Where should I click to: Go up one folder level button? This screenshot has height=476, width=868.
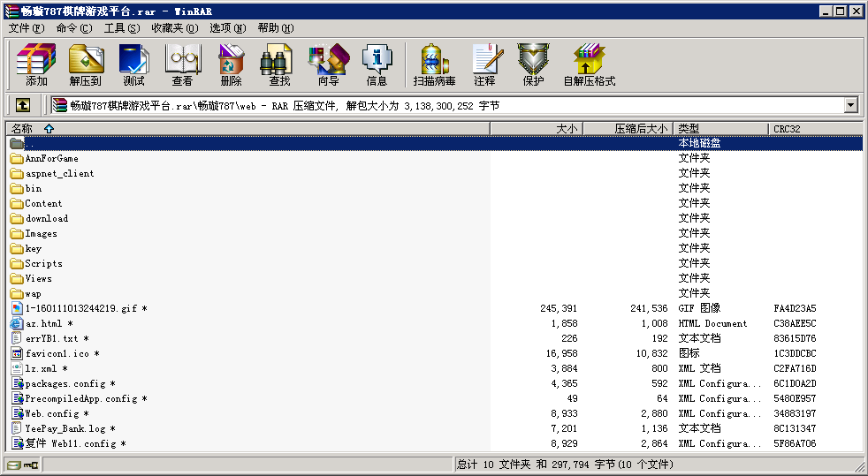click(23, 105)
